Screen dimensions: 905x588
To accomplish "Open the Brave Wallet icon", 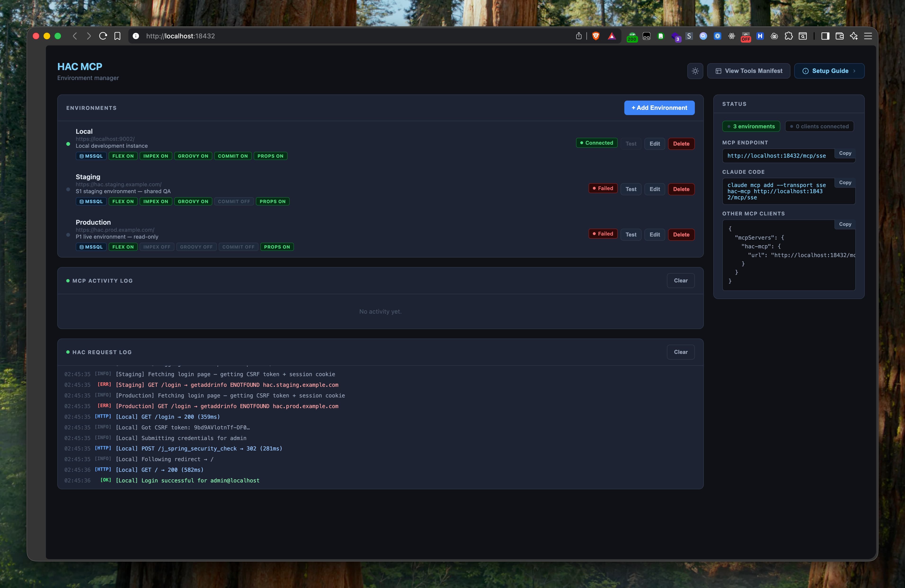I will pos(840,36).
